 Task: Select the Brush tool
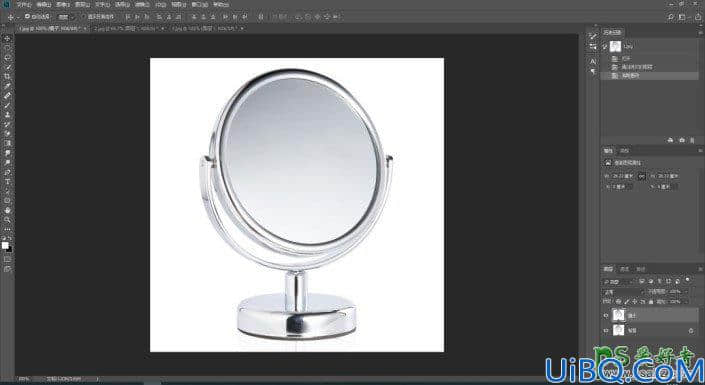(8, 105)
